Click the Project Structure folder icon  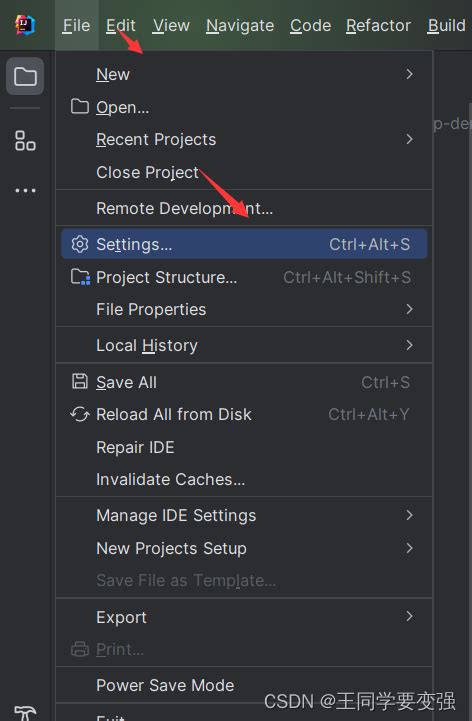(80, 277)
